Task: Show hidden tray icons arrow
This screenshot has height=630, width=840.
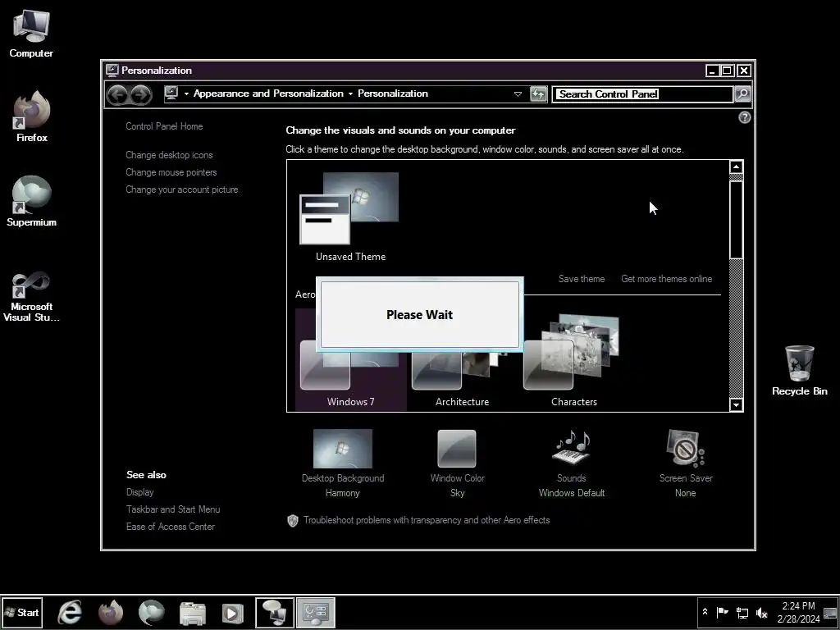Action: pyautogui.click(x=705, y=612)
